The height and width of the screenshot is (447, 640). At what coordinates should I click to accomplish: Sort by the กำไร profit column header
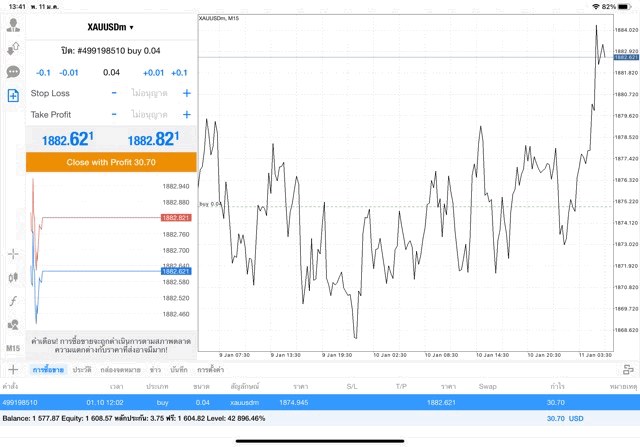(557, 386)
